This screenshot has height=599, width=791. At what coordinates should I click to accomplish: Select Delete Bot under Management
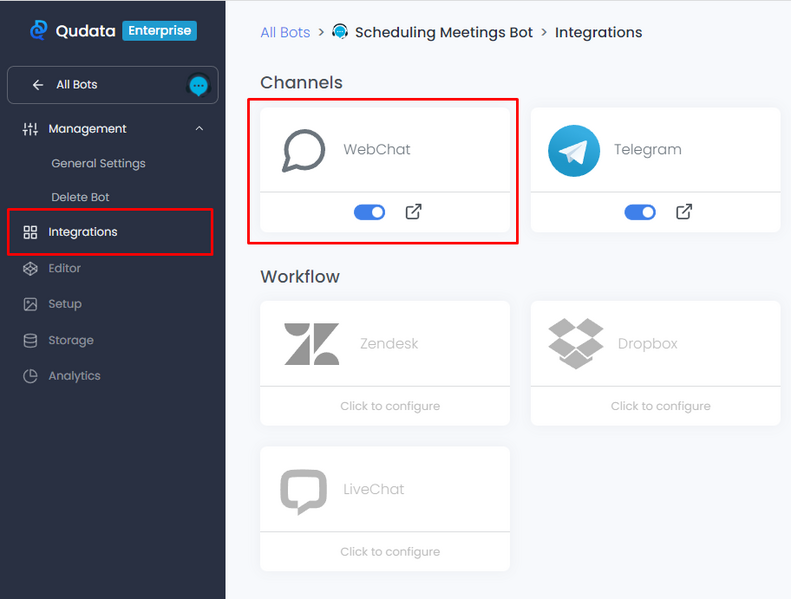tap(80, 197)
